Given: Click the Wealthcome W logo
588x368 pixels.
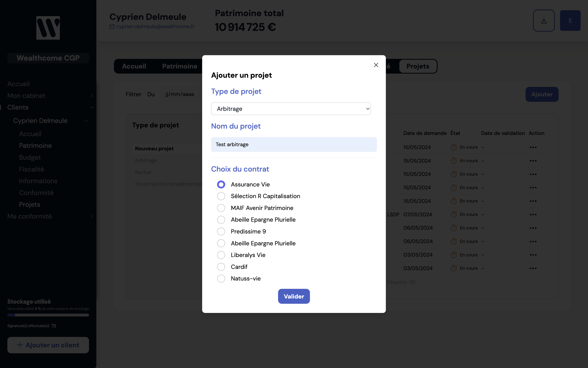Looking at the screenshot, I should tap(48, 28).
